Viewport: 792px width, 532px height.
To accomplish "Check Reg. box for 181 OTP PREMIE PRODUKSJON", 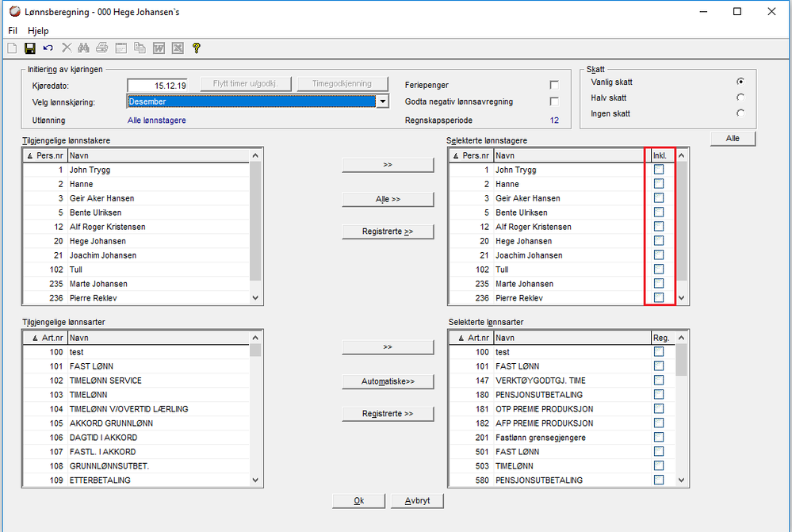I will (x=659, y=409).
